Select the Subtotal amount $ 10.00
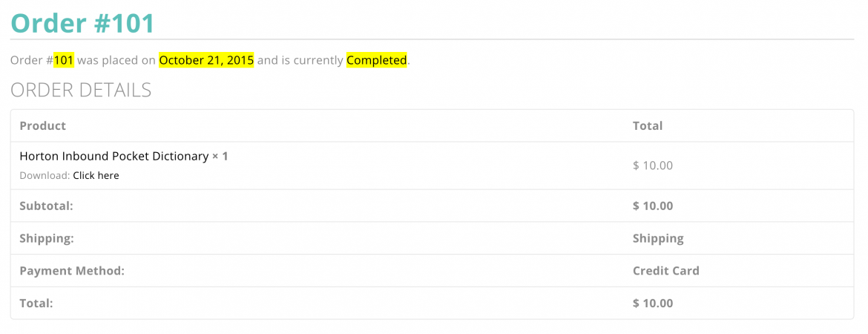This screenshot has height=334, width=868. point(653,206)
